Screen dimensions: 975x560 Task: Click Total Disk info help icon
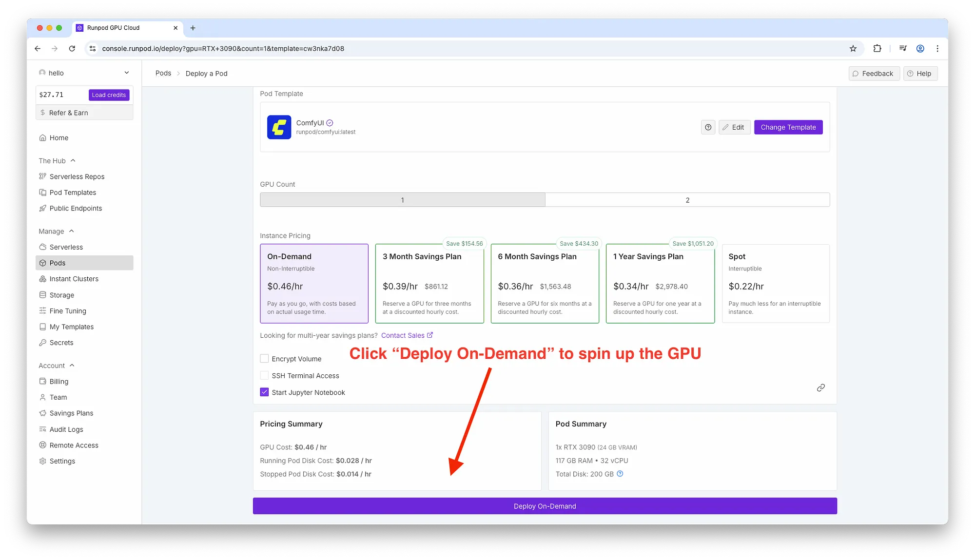pos(620,474)
